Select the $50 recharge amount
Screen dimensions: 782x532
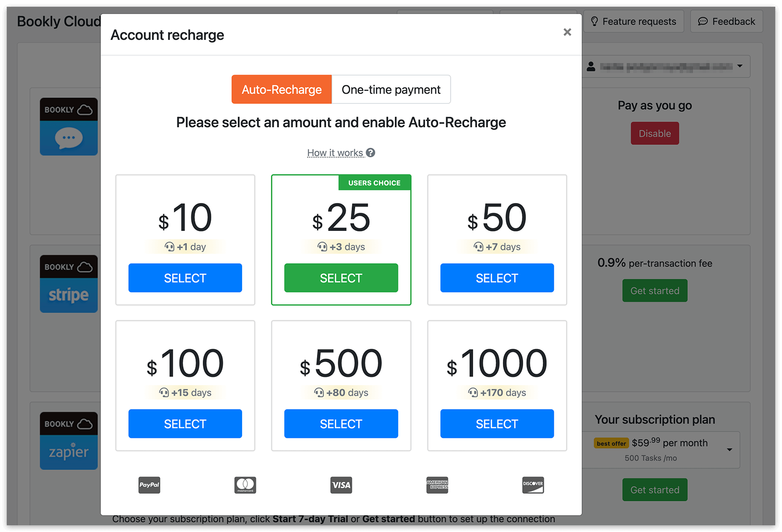497,278
